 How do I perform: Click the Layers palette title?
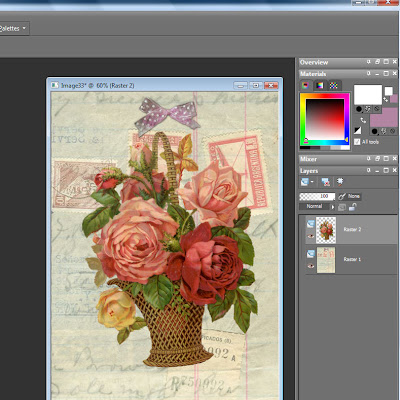[x=309, y=171]
